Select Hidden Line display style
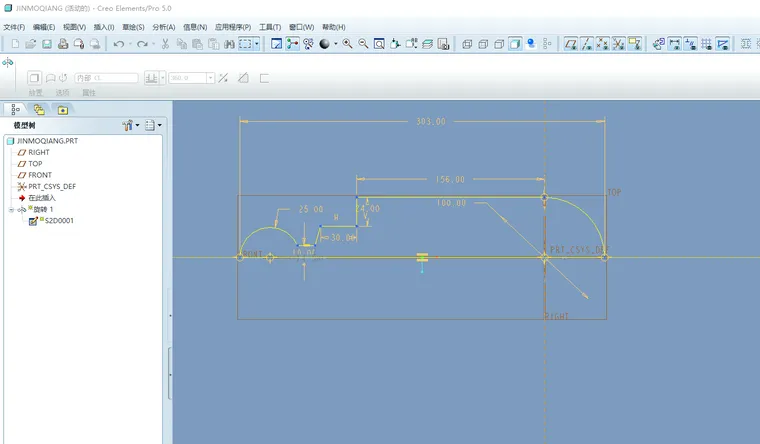Image resolution: width=760 pixels, height=444 pixels. [x=483, y=44]
